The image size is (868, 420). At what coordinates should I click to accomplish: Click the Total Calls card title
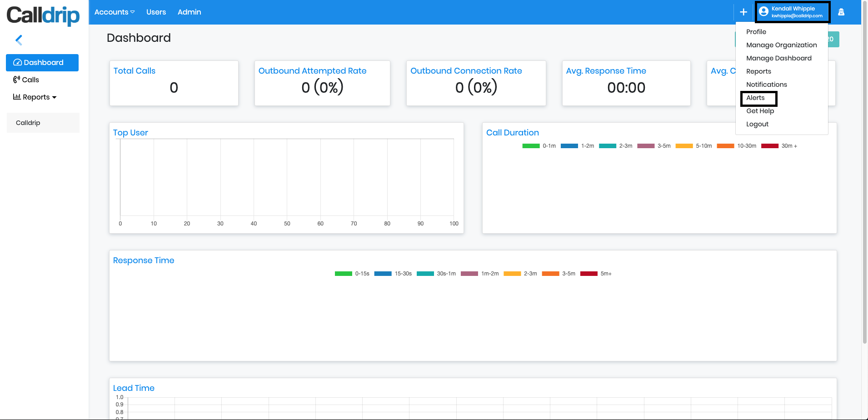[x=135, y=71]
